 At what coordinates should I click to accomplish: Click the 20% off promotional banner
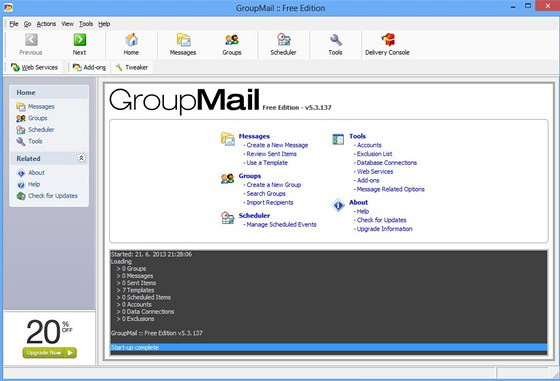49,337
